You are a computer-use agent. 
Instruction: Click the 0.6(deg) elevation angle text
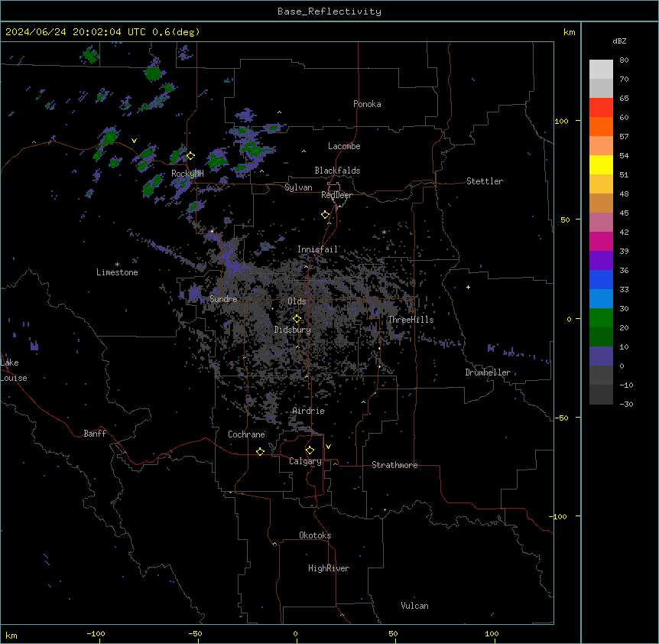click(x=176, y=32)
